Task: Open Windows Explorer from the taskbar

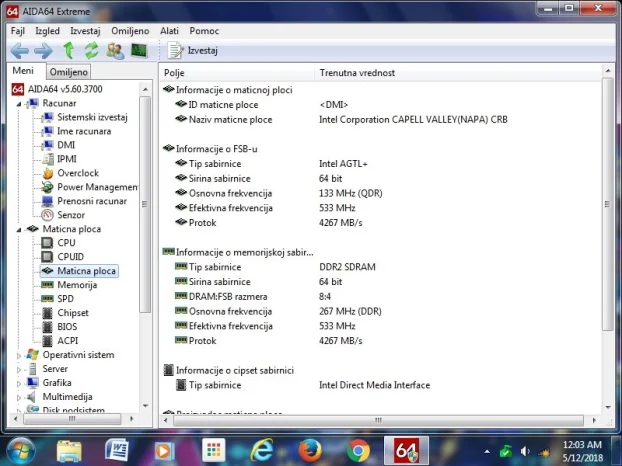Action: tap(69, 451)
